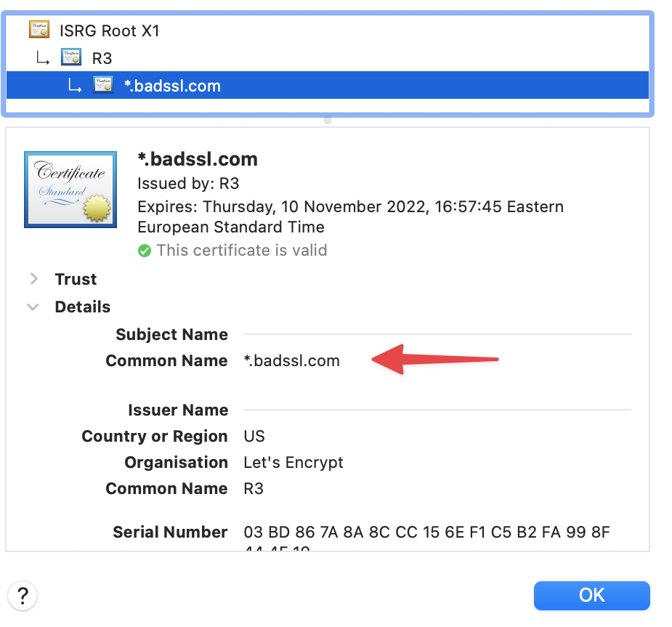
Task: Click the Organisation label
Action: pyautogui.click(x=176, y=463)
